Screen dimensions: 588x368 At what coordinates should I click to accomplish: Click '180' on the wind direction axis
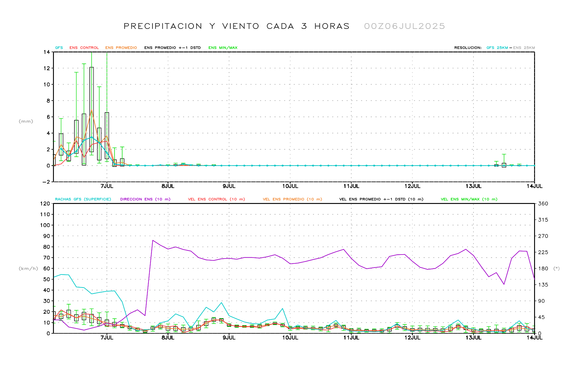[543, 269]
